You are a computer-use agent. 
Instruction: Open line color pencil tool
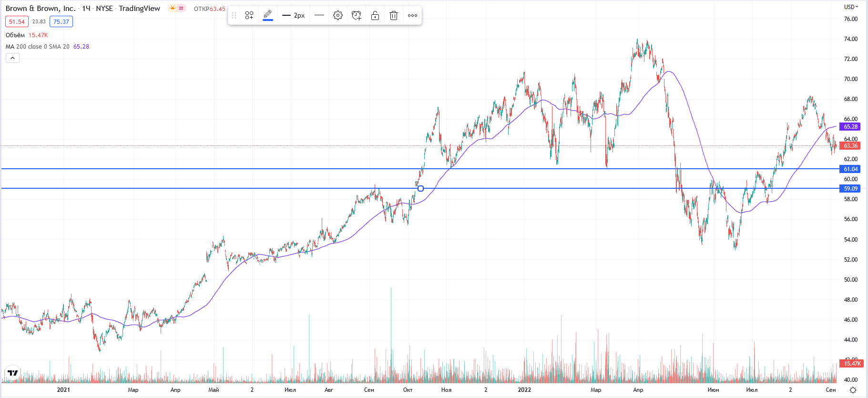(x=268, y=15)
